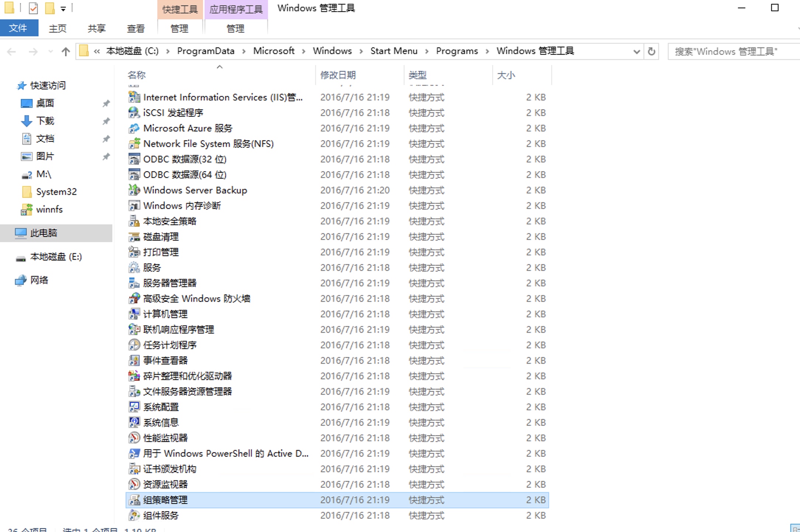Click the 事件查看器 icon

point(134,360)
